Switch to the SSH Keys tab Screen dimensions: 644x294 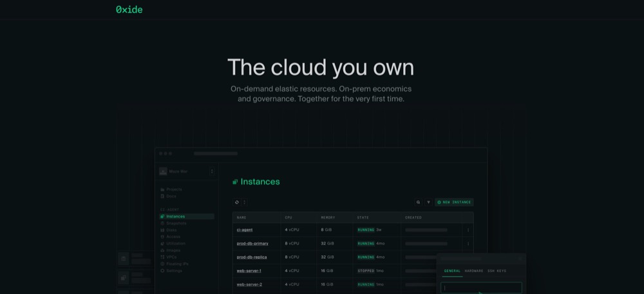[x=497, y=271]
